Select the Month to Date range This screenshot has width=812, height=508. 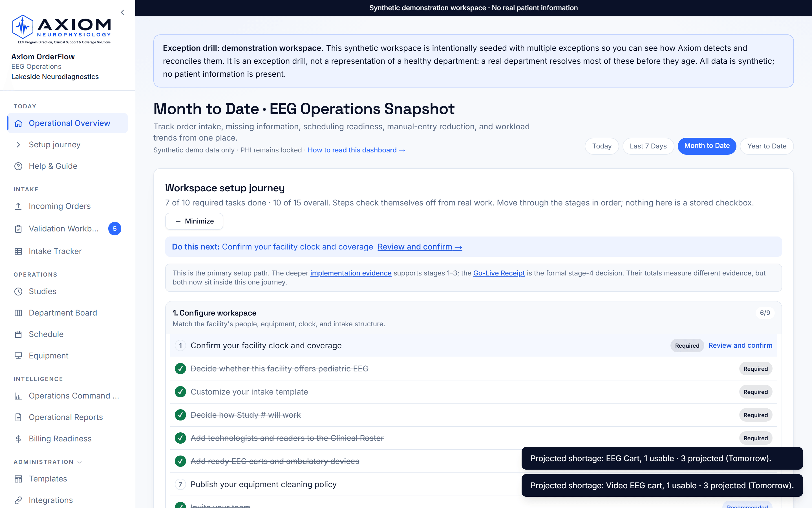click(x=707, y=146)
